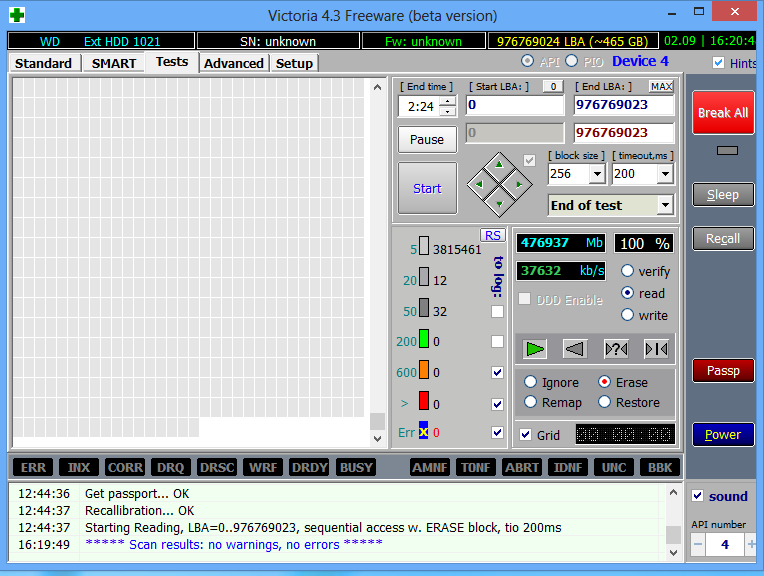Toggle the 600 ms to-log checkbox
This screenshot has width=764, height=576.
[x=497, y=372]
